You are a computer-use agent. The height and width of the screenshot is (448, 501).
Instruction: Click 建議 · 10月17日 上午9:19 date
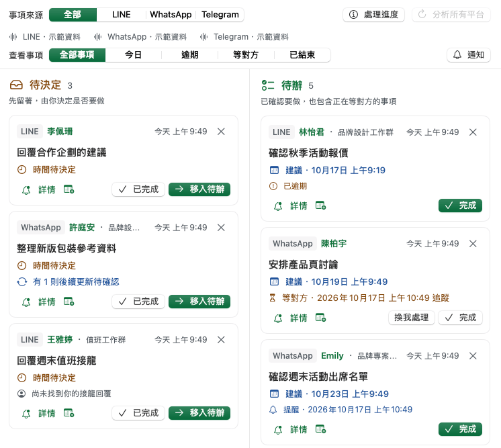pyautogui.click(x=328, y=171)
